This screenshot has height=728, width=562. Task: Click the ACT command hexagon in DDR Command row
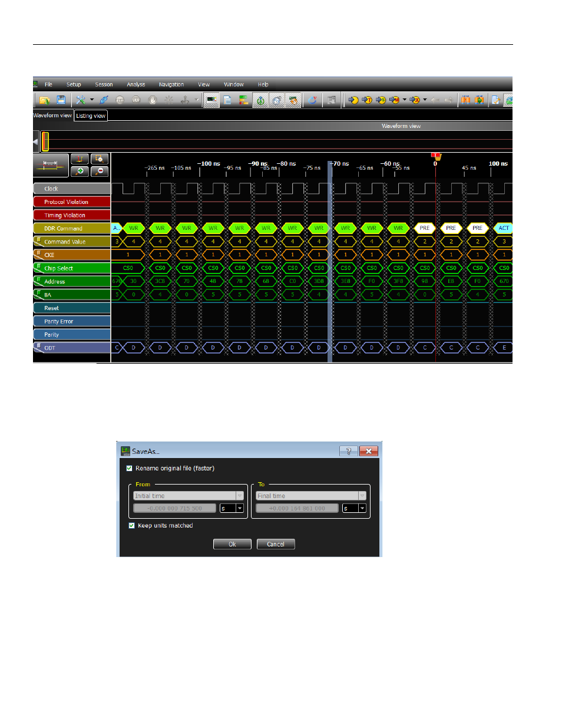pos(504,228)
